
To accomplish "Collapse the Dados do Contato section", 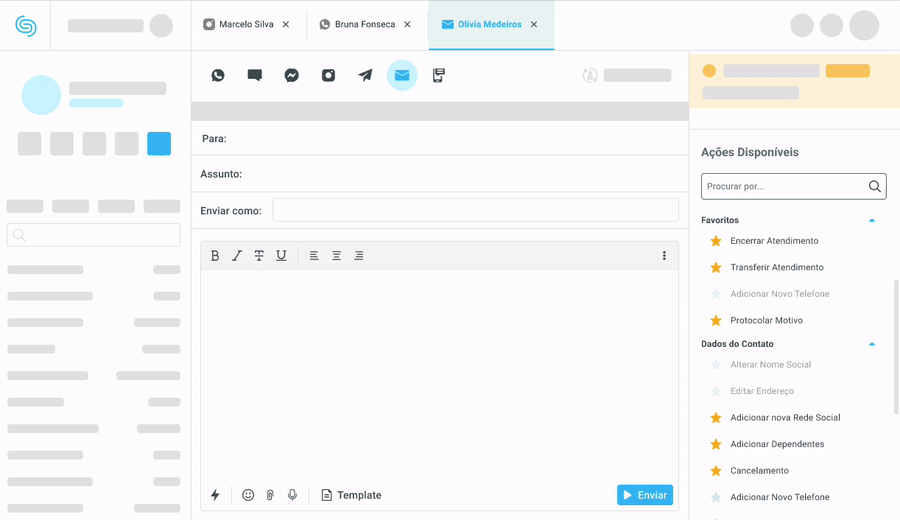I will [x=872, y=344].
